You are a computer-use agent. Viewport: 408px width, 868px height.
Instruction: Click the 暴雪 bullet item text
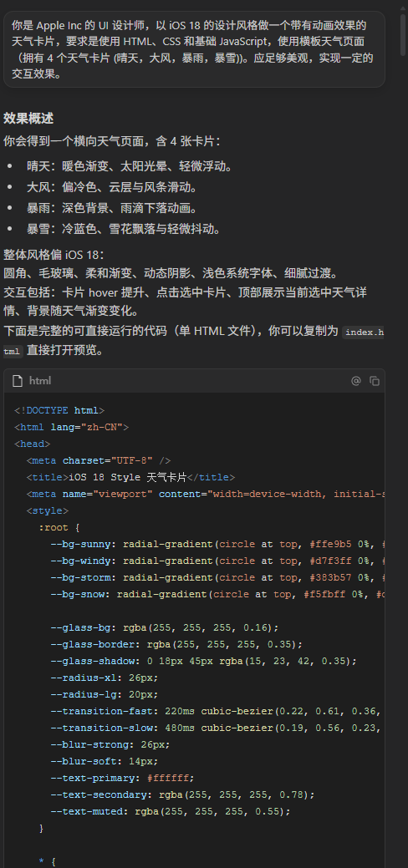point(124,229)
